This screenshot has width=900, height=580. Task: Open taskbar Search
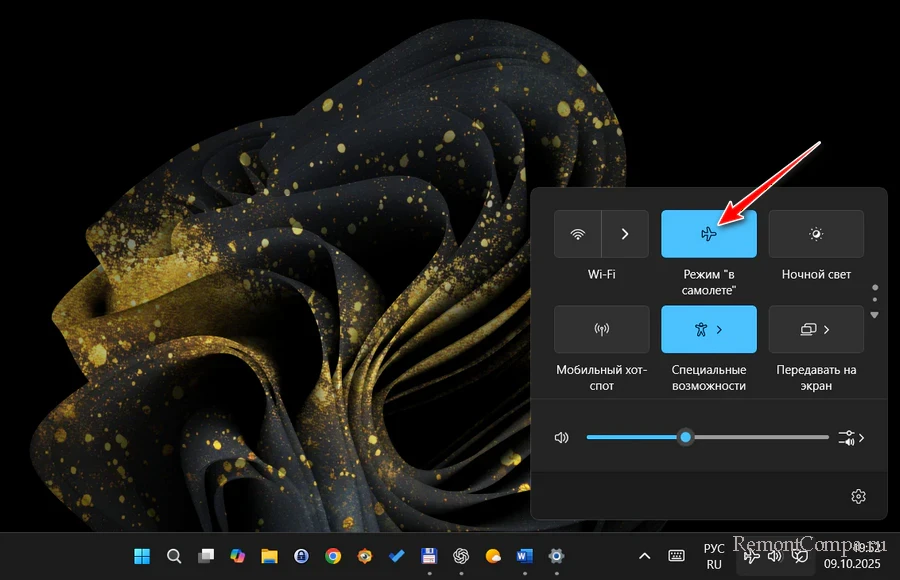click(x=174, y=556)
